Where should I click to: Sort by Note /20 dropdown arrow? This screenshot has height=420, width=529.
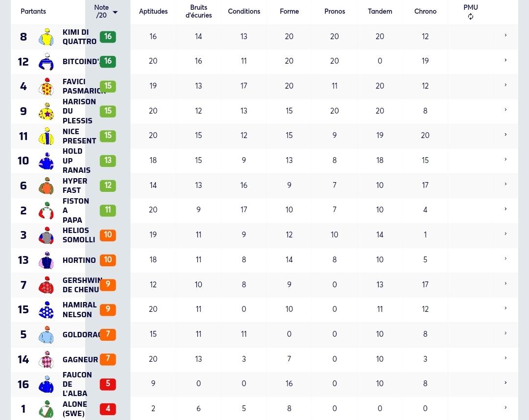tap(115, 12)
